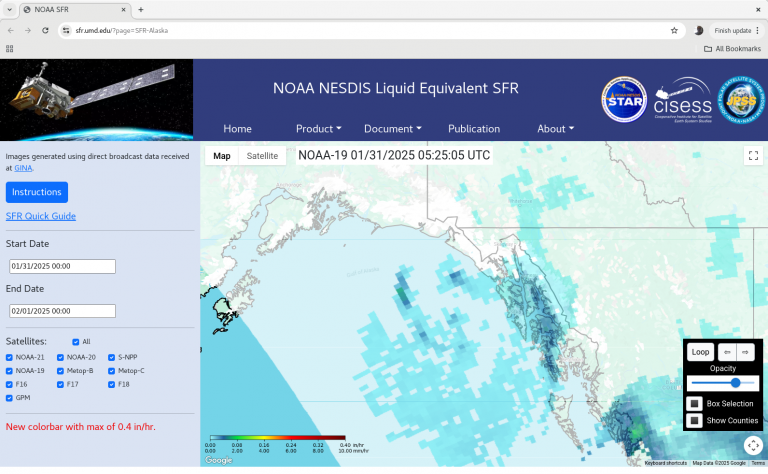Uncheck F16 satellite

point(9,384)
